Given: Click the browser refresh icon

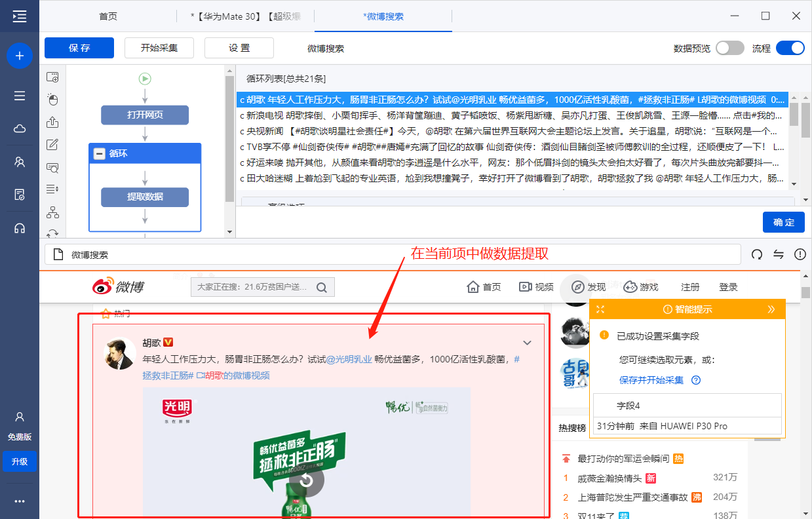Looking at the screenshot, I should point(757,254).
